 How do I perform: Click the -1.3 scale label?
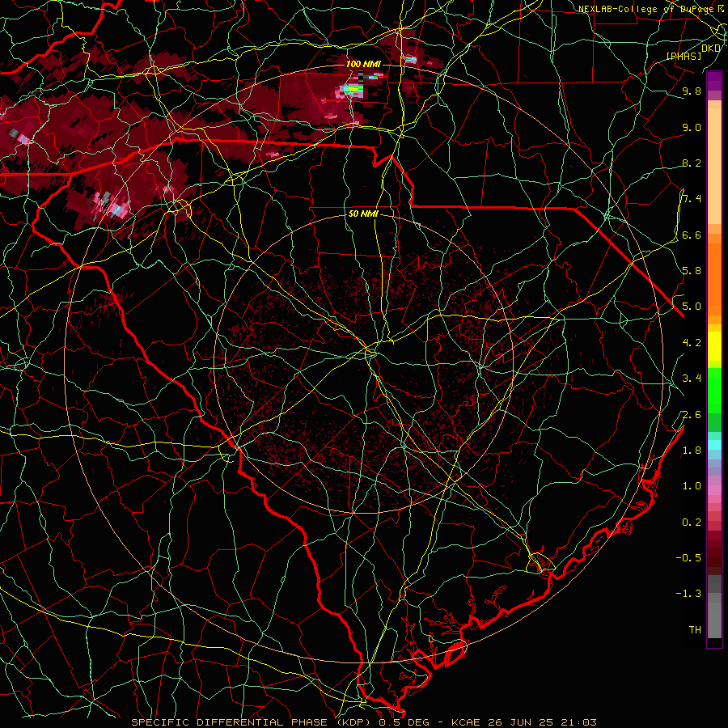click(688, 594)
